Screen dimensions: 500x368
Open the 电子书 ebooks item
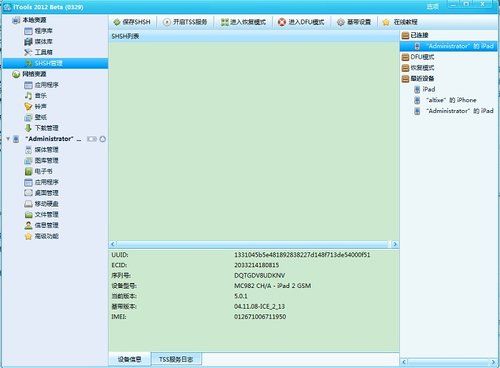point(38,171)
